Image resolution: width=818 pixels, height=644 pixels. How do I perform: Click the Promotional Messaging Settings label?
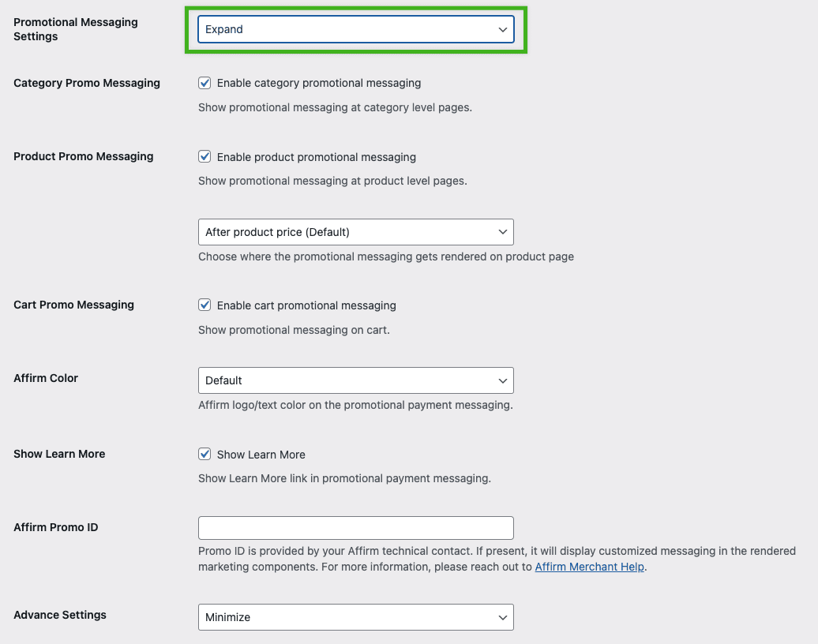(75, 29)
